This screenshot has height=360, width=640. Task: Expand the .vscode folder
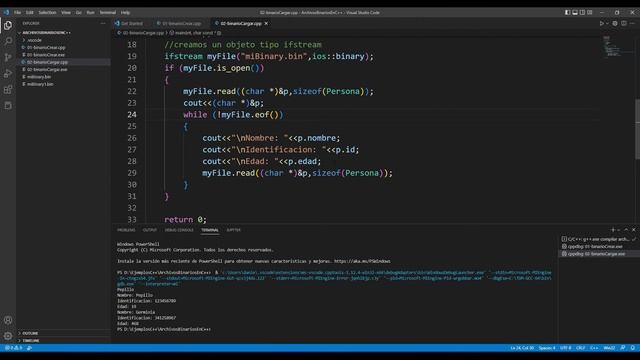pos(63,40)
